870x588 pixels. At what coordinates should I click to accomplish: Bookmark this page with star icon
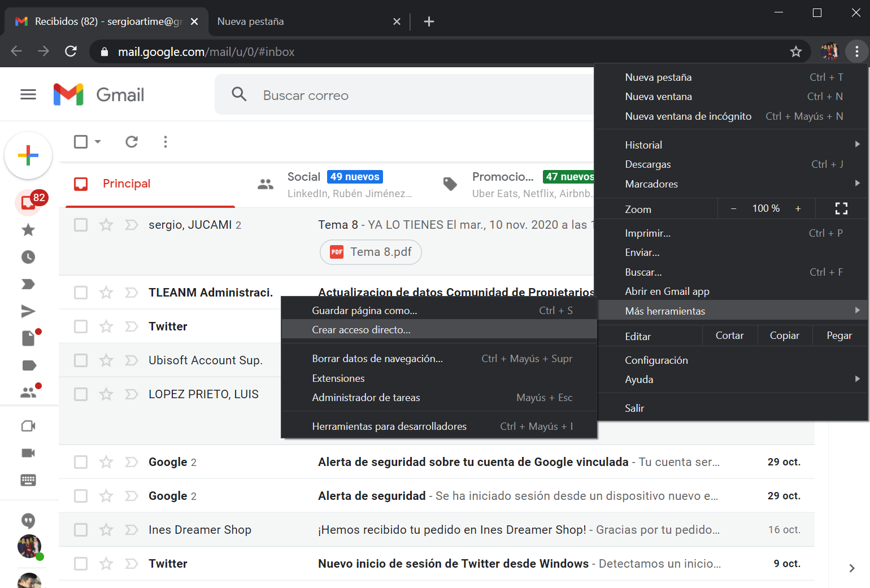click(796, 52)
